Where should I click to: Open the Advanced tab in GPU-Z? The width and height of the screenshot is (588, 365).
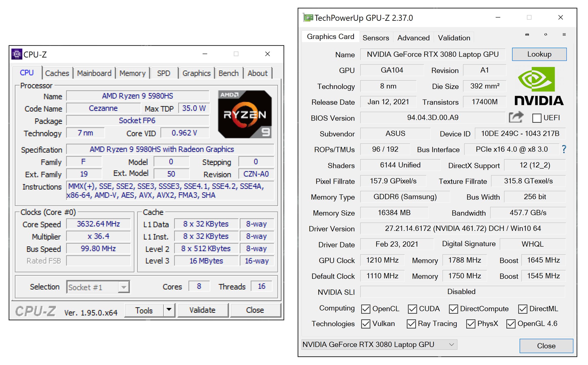pyautogui.click(x=413, y=38)
